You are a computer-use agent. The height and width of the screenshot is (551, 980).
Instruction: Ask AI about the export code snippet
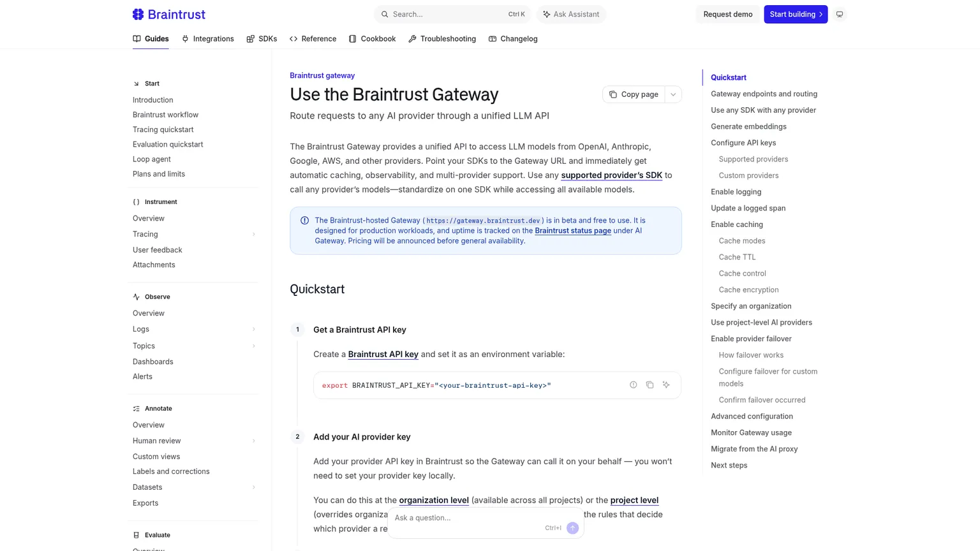click(666, 385)
